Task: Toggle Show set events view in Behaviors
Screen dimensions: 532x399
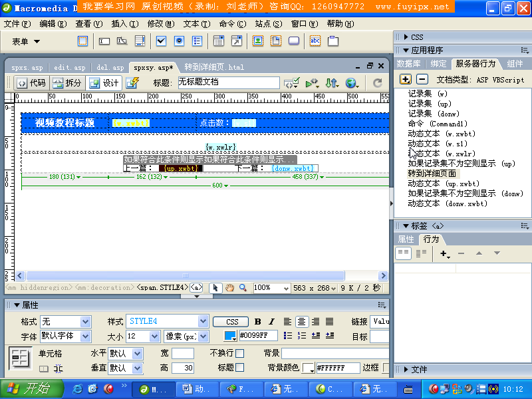Action: [403, 253]
